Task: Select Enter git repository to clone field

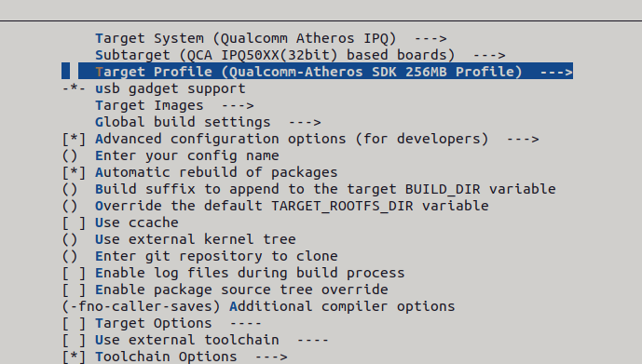Action: [x=199, y=256]
